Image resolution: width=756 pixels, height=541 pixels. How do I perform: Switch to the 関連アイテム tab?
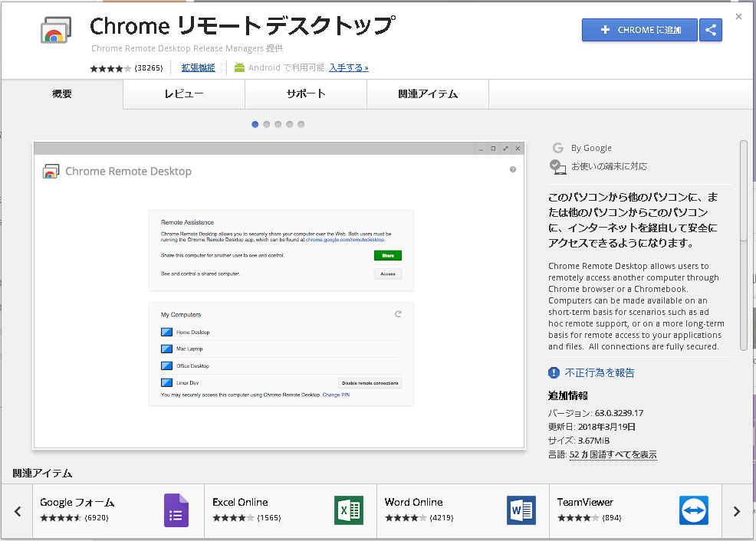(428, 94)
